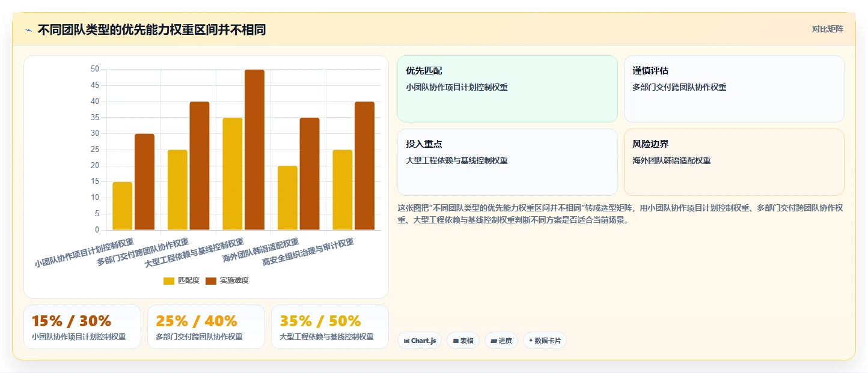Image resolution: width=868 pixels, height=373 pixels.
Task: Click the 实施难度 bar for 海外团队韩语适配权重
Action: pyautogui.click(x=310, y=174)
